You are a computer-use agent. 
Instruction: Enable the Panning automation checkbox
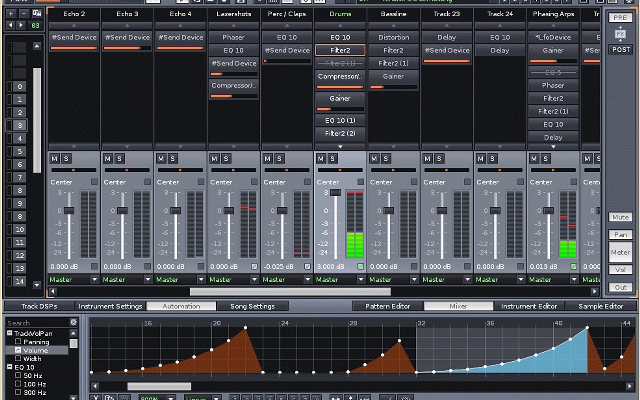coord(18,341)
